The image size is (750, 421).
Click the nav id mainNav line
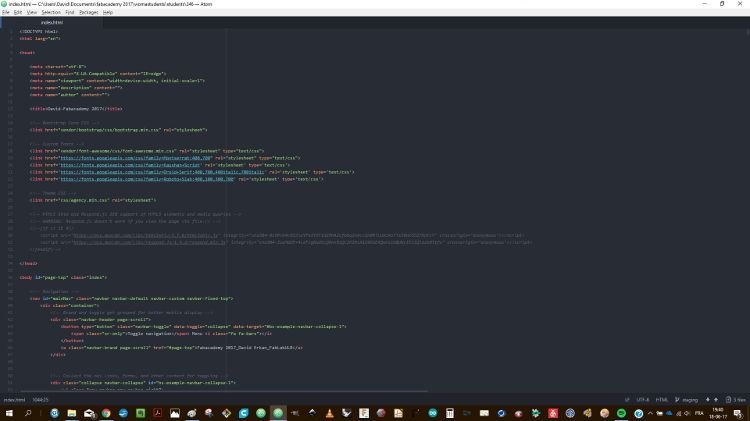[x=132, y=299]
